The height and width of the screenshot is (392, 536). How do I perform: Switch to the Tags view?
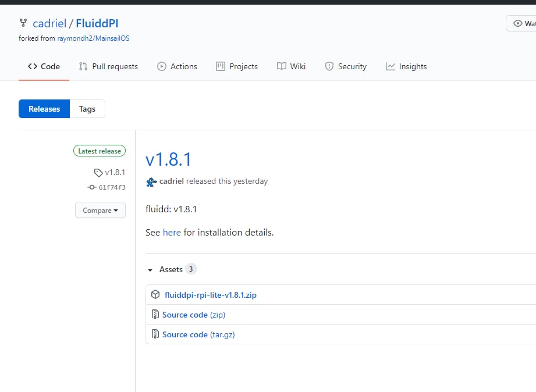click(x=87, y=109)
